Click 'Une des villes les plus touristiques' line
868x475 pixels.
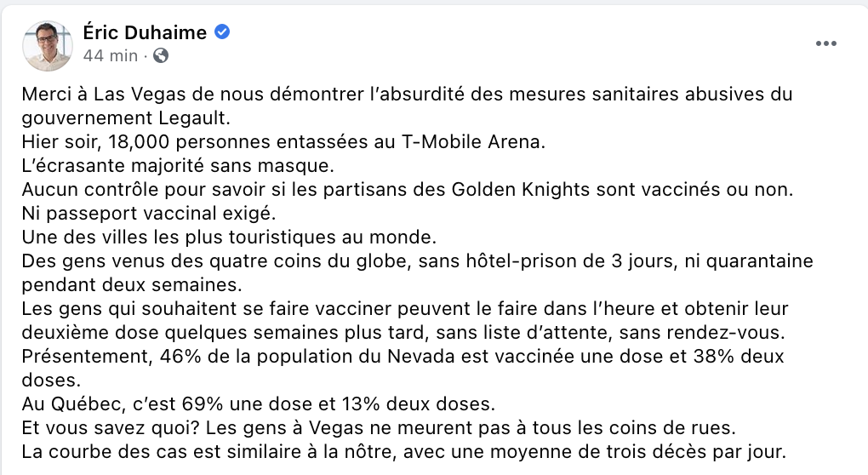[x=229, y=237]
